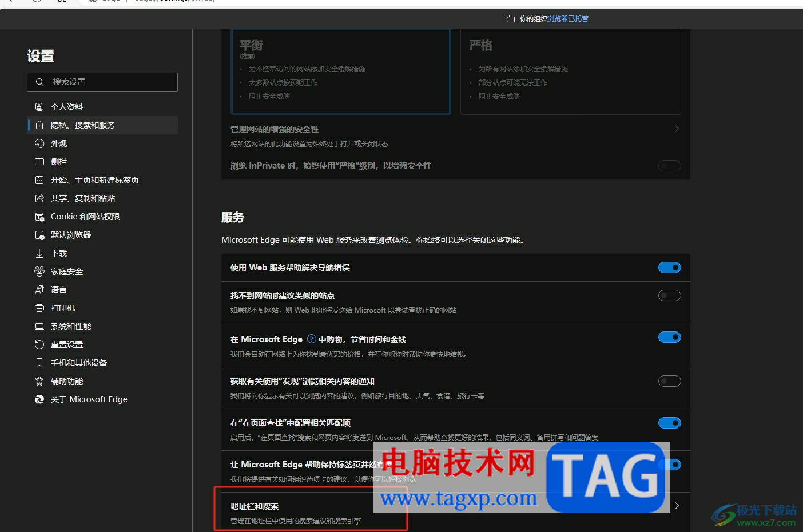Open 下载 settings page
Screen dimensions: 803x532
tap(102, 253)
